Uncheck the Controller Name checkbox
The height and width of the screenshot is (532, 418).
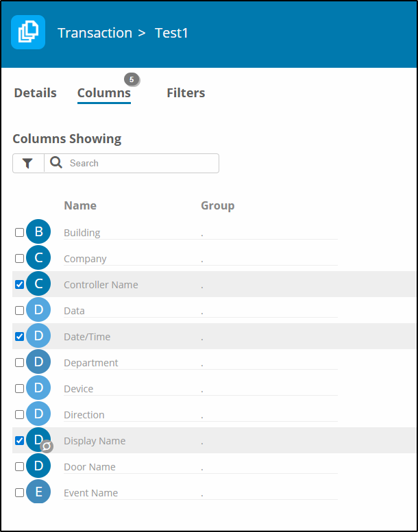tap(19, 284)
